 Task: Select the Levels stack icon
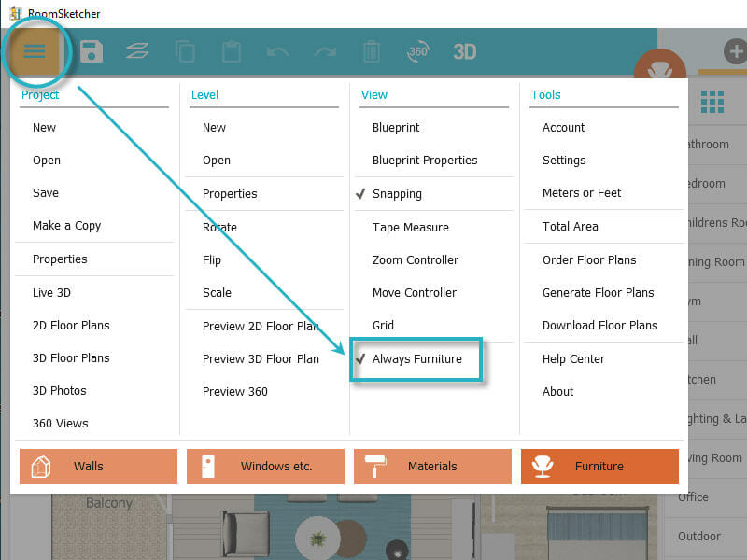click(x=138, y=51)
